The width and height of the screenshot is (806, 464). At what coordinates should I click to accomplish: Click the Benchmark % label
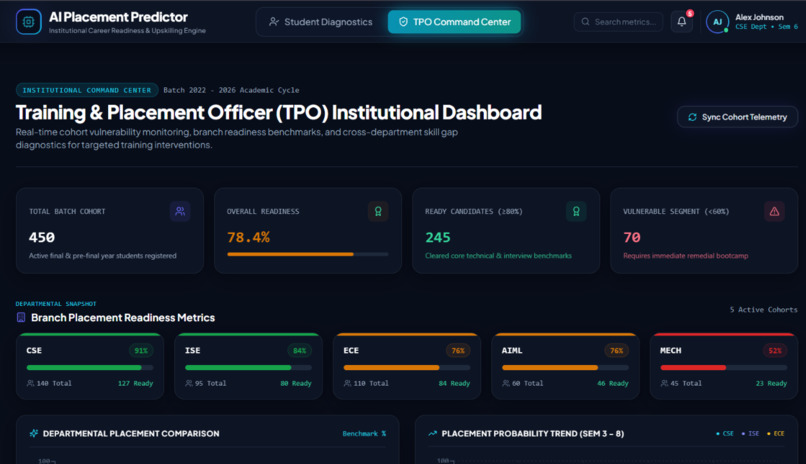(x=364, y=434)
